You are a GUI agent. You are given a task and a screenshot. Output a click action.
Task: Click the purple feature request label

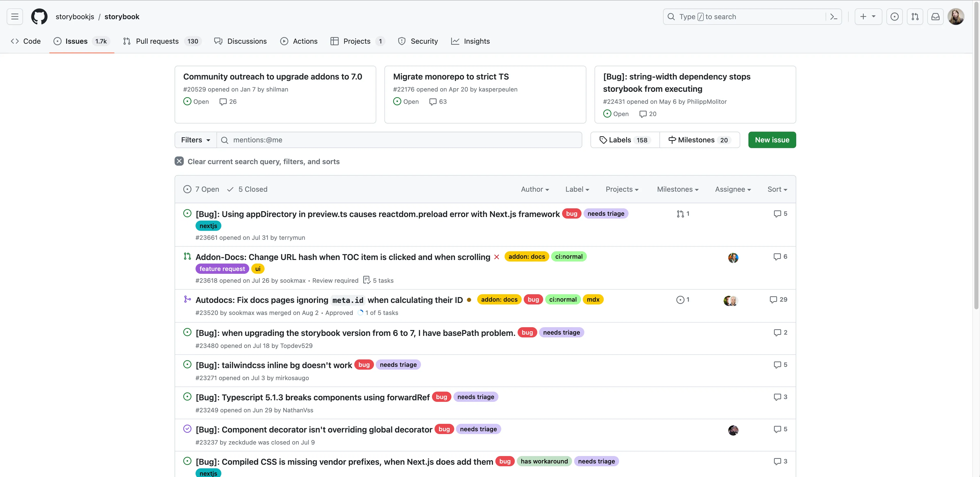coord(222,269)
